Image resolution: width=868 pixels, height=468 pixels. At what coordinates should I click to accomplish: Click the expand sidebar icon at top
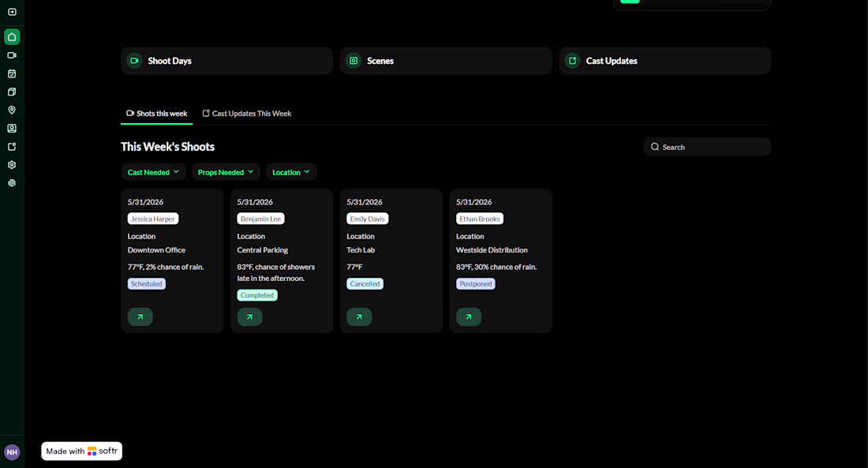click(x=12, y=12)
